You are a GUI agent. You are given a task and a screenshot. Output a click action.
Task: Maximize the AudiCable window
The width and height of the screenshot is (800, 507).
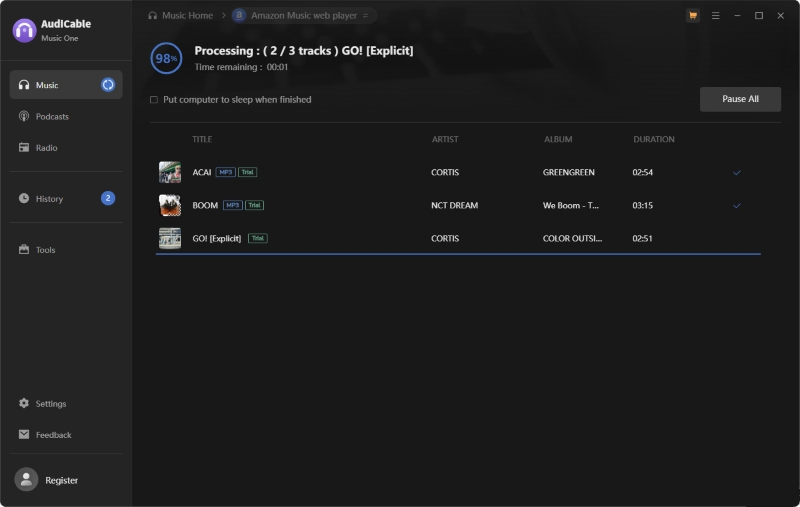tap(759, 16)
